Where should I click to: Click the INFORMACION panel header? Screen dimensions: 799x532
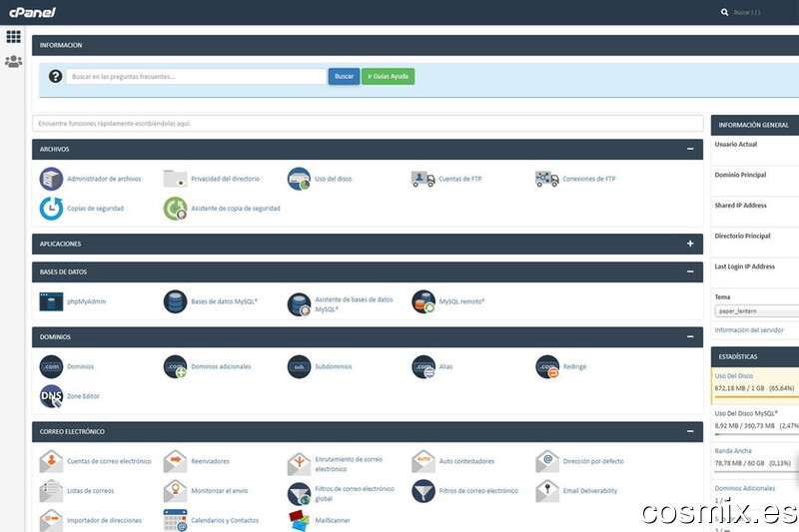(x=415, y=45)
